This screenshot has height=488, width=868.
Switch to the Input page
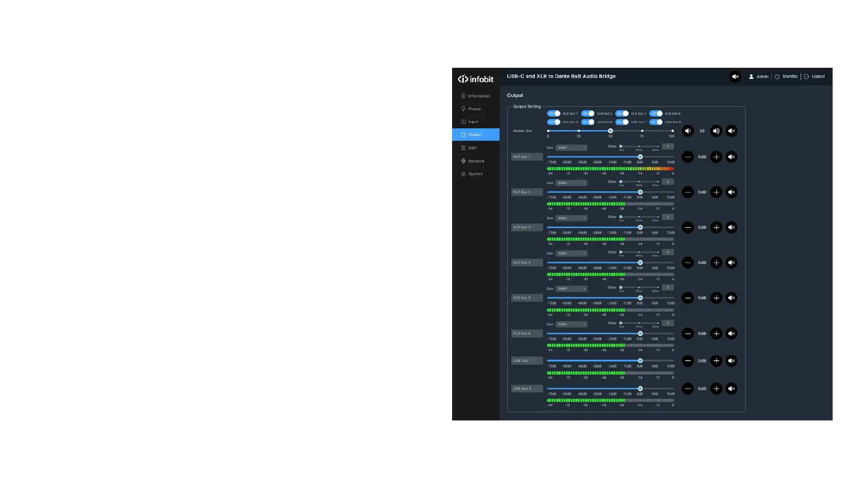coord(476,122)
